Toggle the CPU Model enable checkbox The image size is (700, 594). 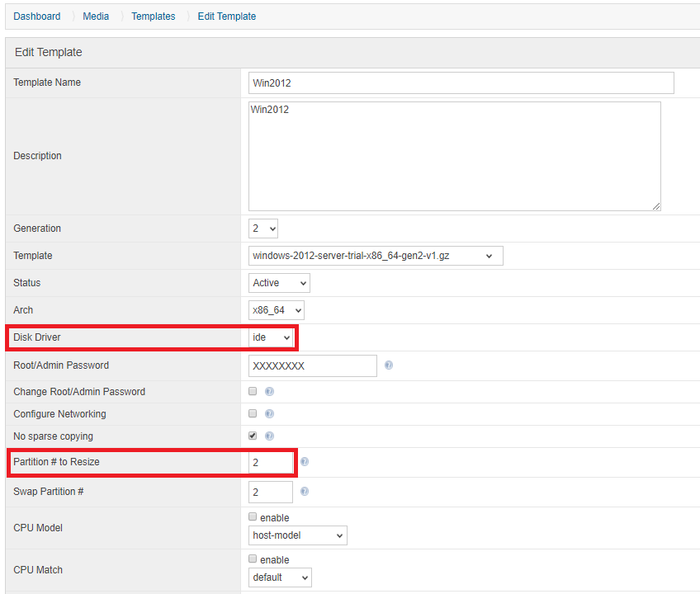(253, 517)
